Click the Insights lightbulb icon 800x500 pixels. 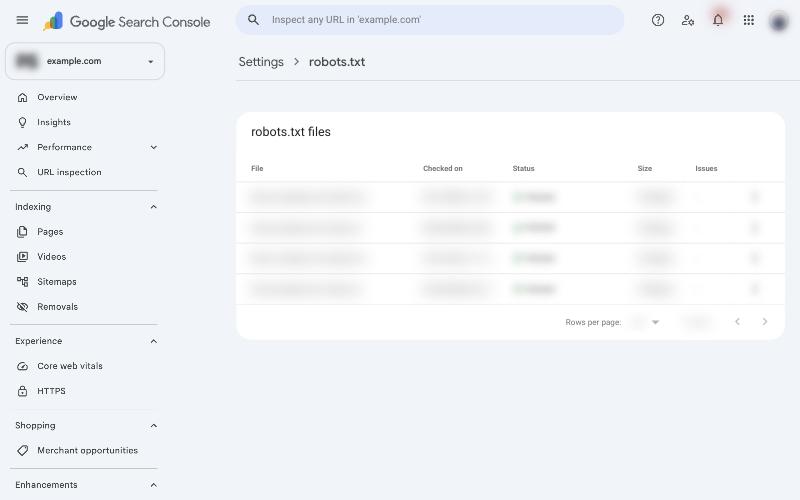22,122
